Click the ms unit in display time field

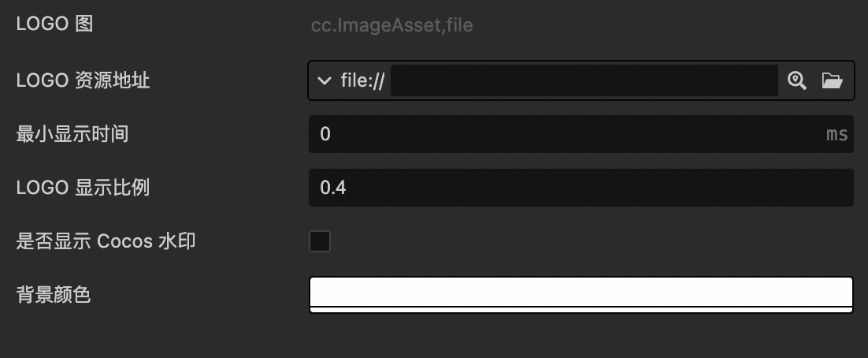click(x=836, y=134)
